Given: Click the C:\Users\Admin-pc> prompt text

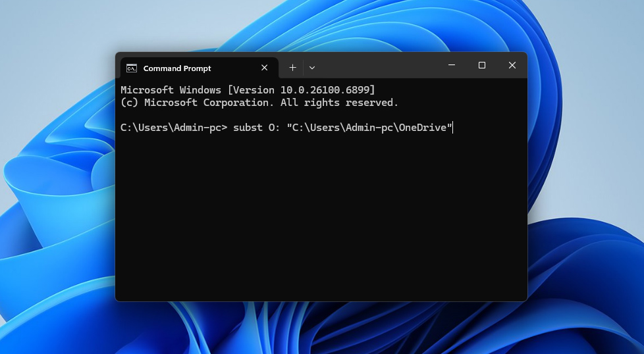Looking at the screenshot, I should pos(174,128).
